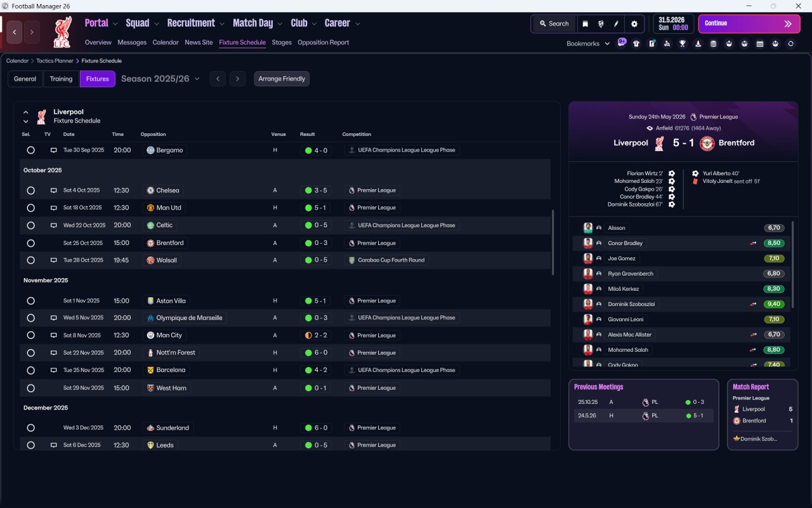
Task: Click the Arrange Friendly button
Action: (282, 79)
